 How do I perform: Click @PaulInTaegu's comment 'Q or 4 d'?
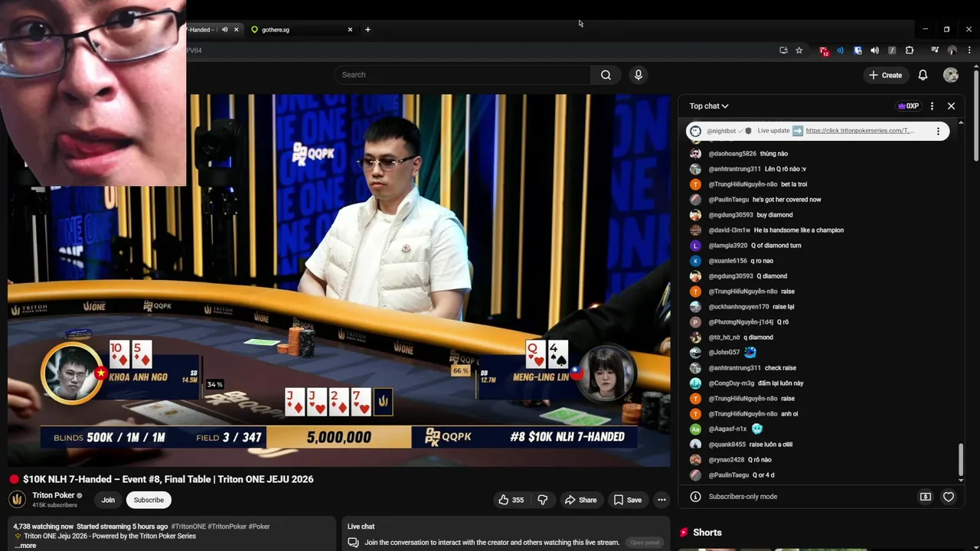(763, 475)
